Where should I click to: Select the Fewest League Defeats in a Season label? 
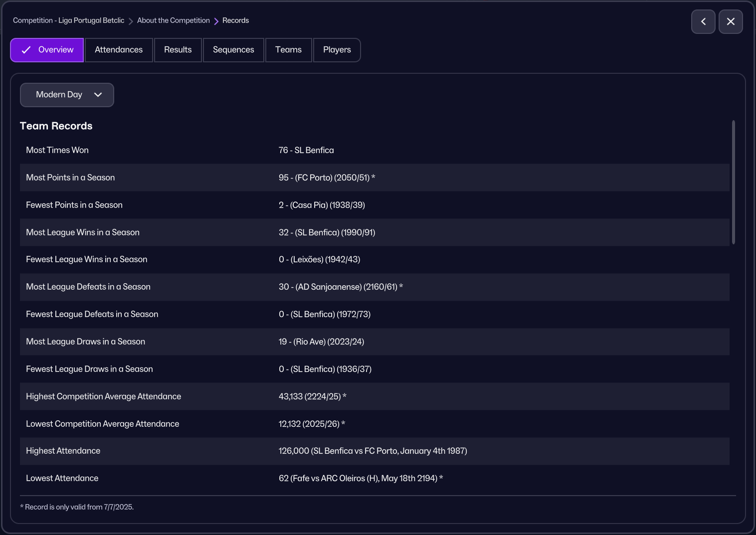click(92, 314)
